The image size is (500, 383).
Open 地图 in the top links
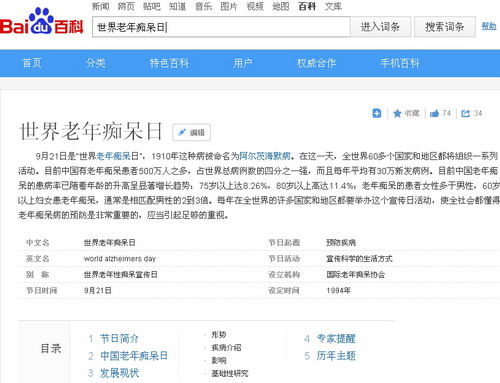tap(281, 6)
